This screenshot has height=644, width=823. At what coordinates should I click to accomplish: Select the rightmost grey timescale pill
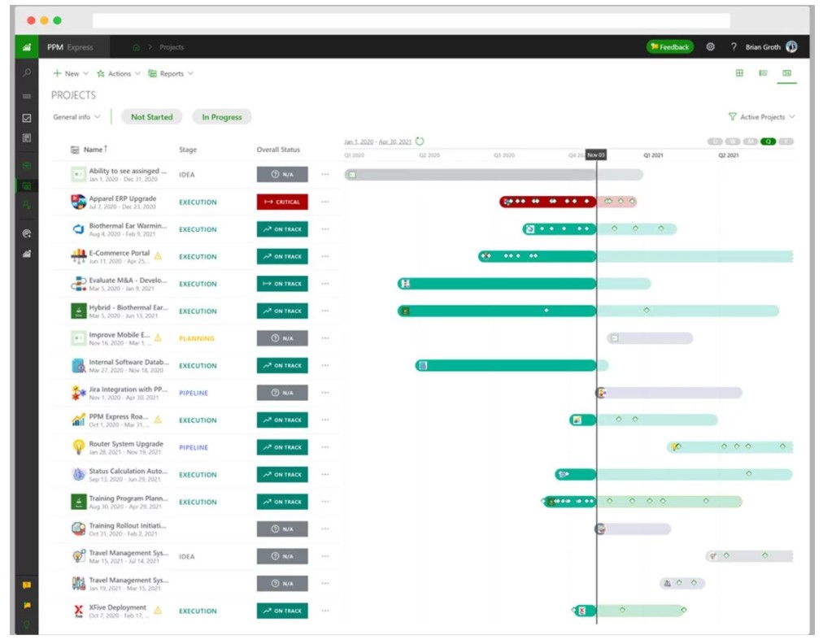[786, 141]
